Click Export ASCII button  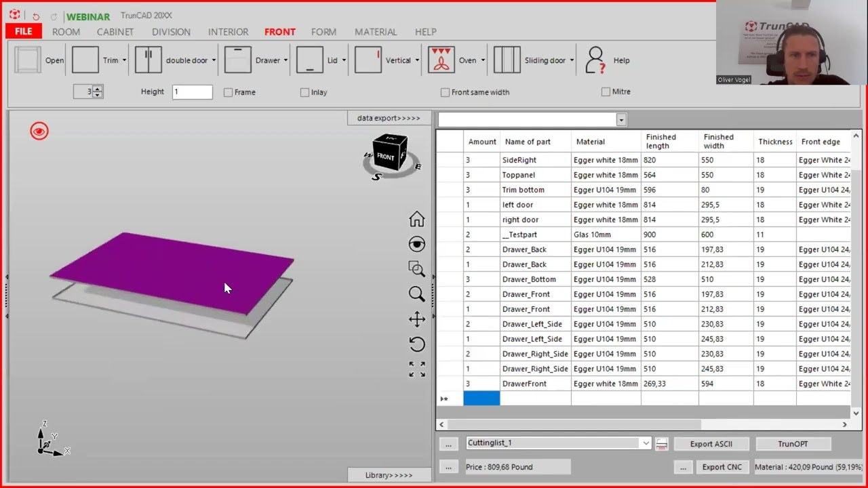[711, 444]
